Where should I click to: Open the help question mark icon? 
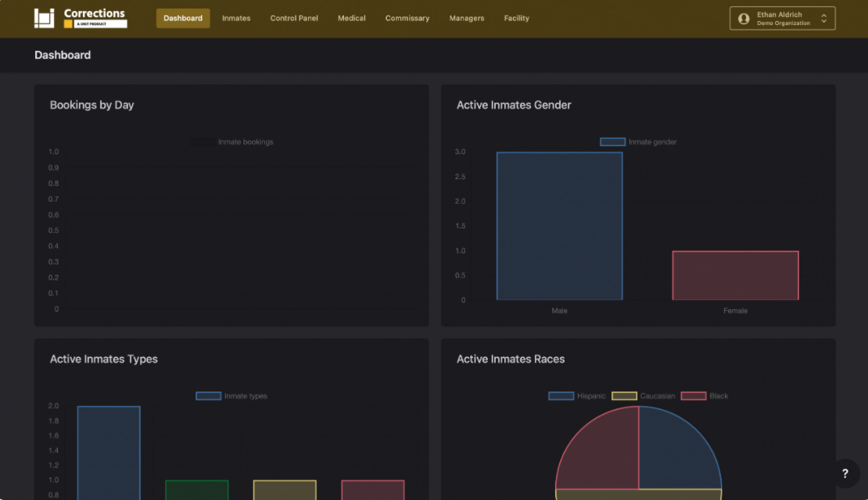point(845,473)
